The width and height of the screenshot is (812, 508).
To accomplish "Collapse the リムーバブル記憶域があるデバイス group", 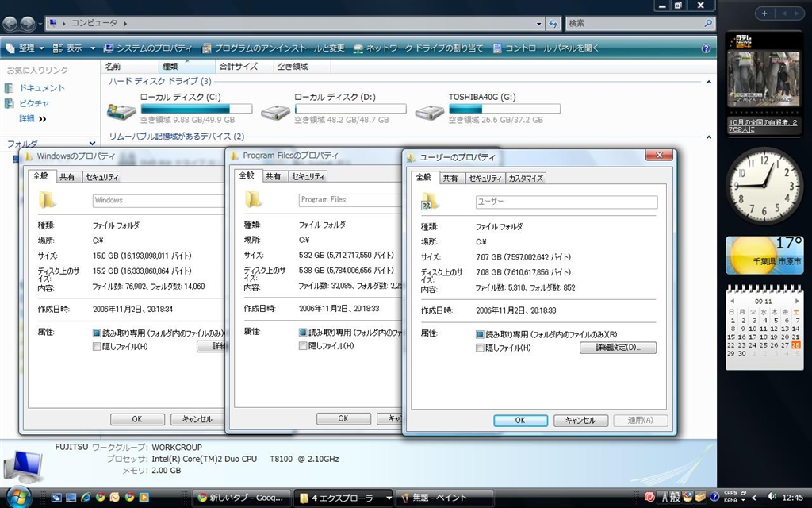I will coord(708,137).
